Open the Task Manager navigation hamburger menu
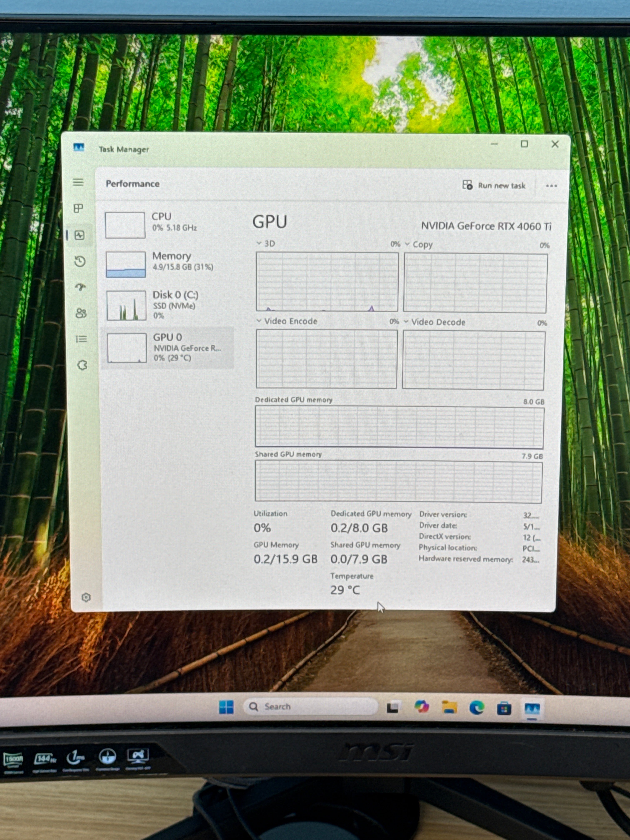 coord(78,182)
